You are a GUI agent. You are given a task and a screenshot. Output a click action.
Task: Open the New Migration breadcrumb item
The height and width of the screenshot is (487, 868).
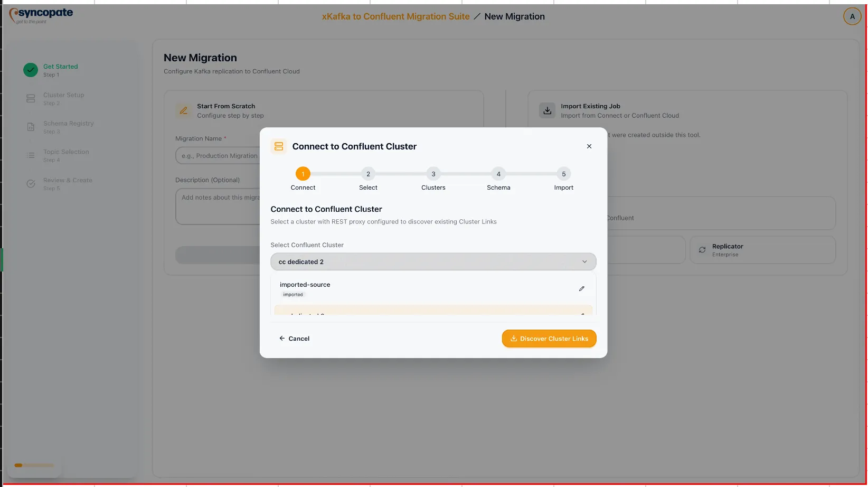point(514,16)
